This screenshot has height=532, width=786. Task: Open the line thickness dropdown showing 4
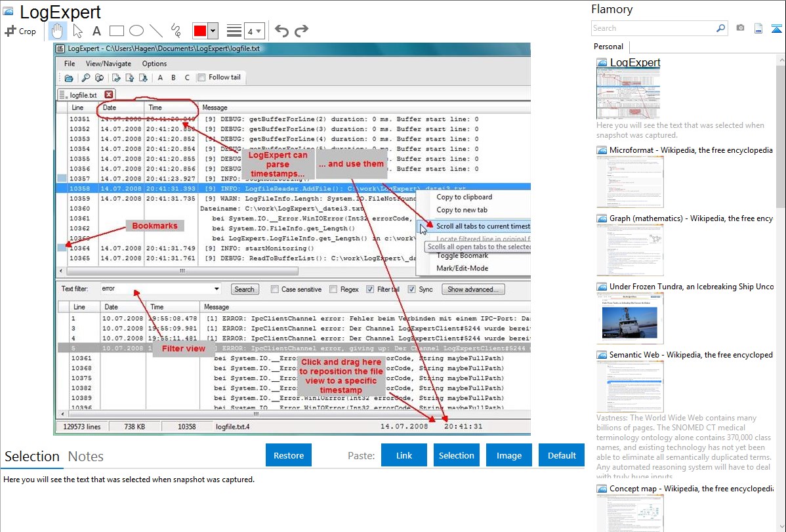[255, 31]
